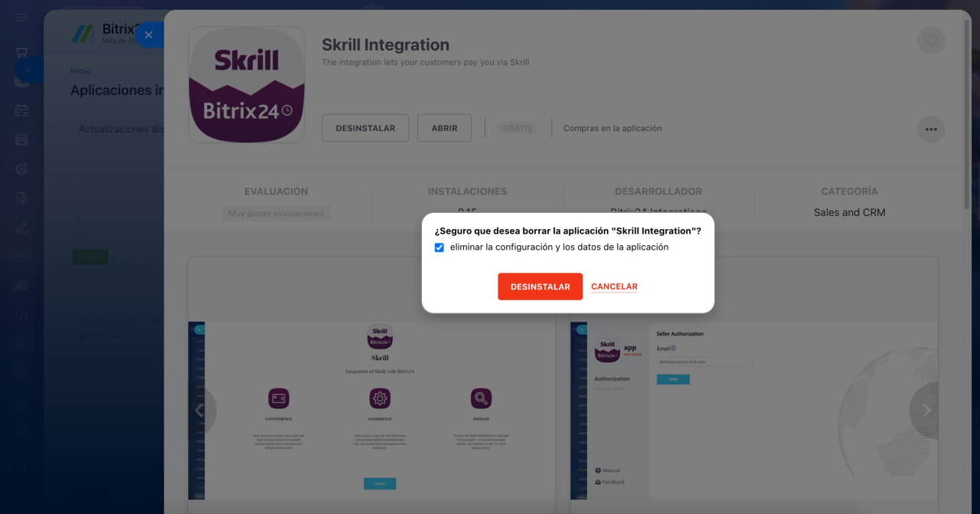980x514 pixels.
Task: Click the Muy pocas evaluaciones badge
Action: pos(276,214)
